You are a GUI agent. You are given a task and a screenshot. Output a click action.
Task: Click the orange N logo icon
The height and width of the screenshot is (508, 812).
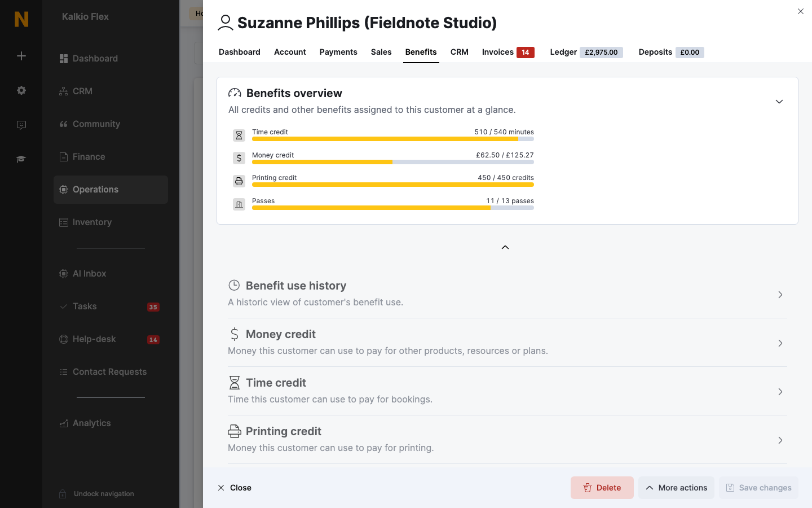[x=21, y=19]
